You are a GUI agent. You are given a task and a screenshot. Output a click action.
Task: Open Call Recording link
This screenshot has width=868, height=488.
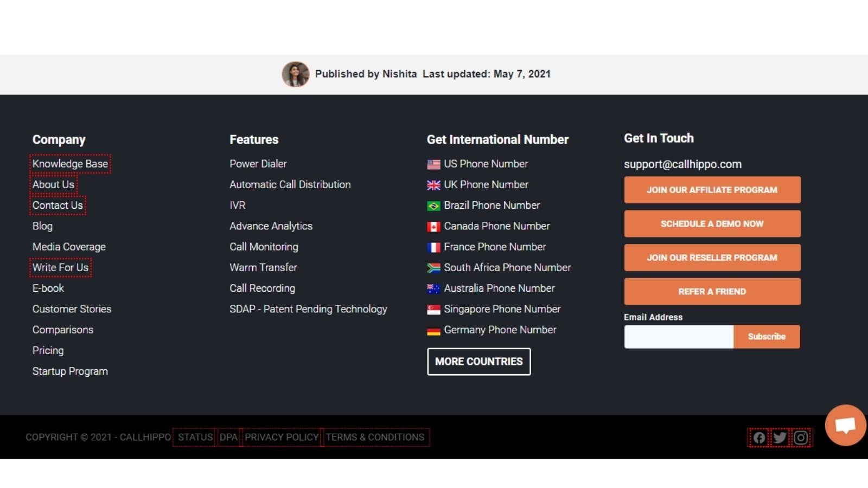(262, 288)
